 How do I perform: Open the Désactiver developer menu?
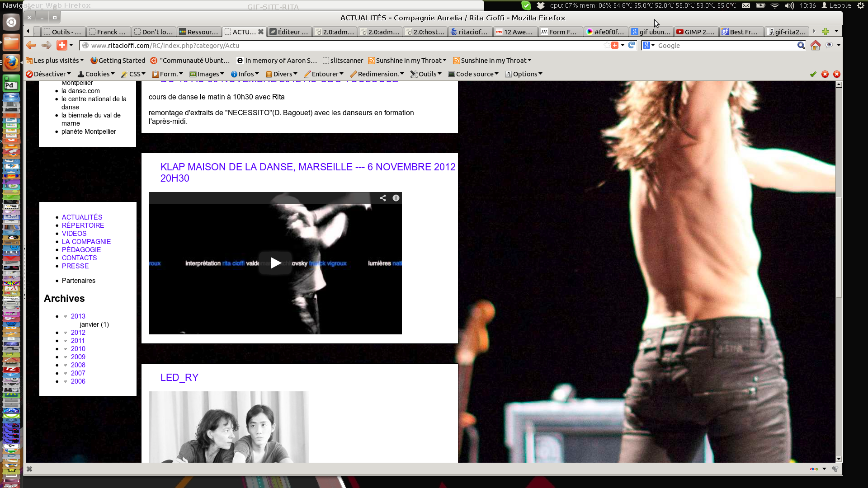point(48,74)
